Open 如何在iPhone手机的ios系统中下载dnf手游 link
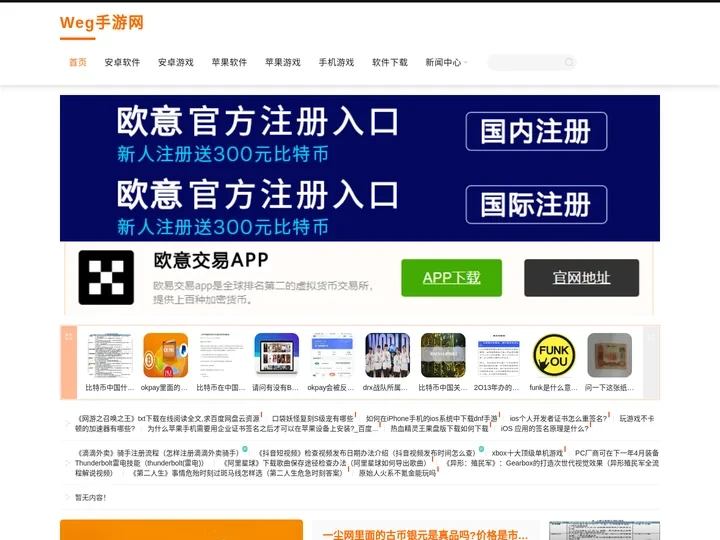The width and height of the screenshot is (720, 540). click(432, 419)
